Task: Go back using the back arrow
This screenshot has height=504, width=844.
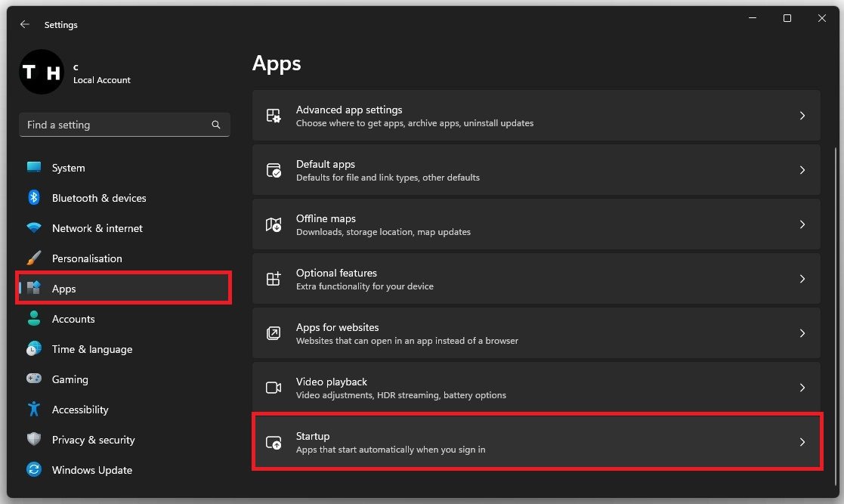Action: [x=25, y=24]
